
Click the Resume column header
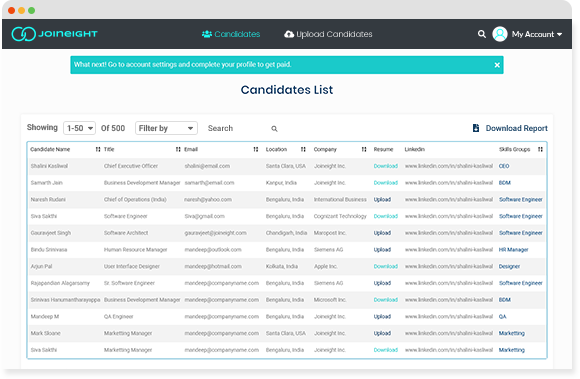click(x=383, y=149)
